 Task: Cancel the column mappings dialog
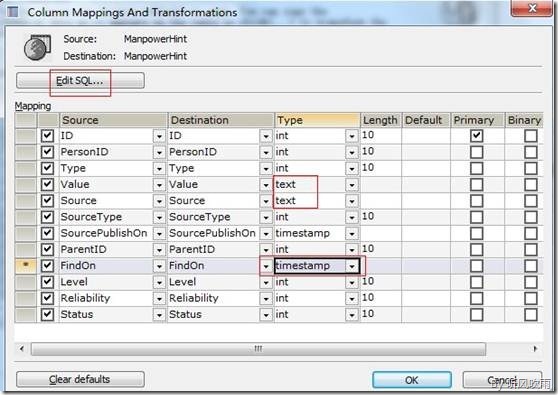tap(502, 380)
